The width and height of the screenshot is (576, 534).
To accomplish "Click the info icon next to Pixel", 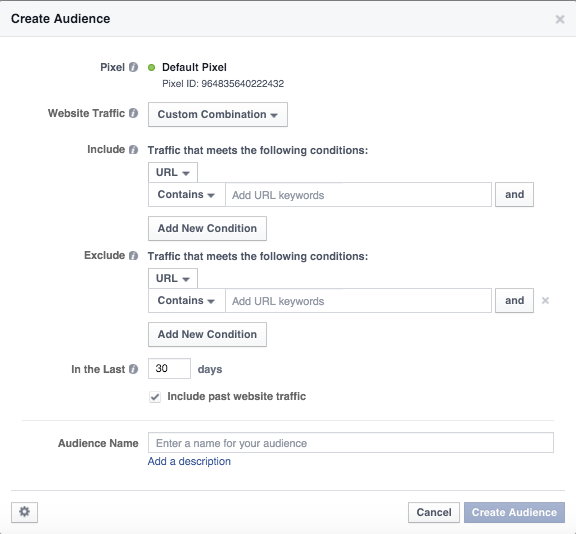I will pos(133,67).
